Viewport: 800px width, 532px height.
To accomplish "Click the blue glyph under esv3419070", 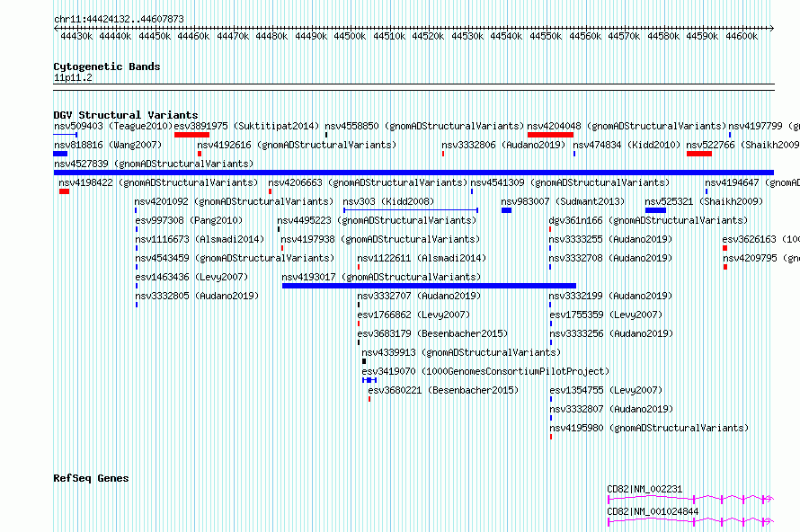I will pos(369,380).
